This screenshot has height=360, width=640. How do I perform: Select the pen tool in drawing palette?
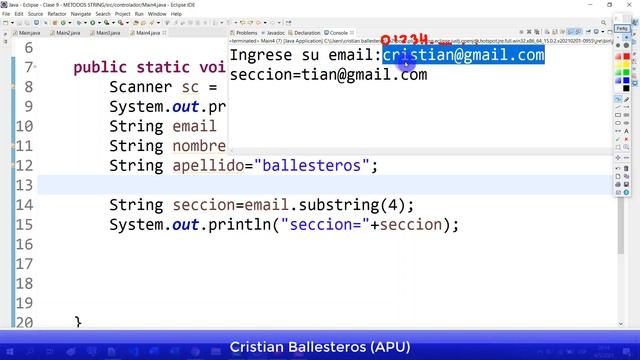(626, 99)
